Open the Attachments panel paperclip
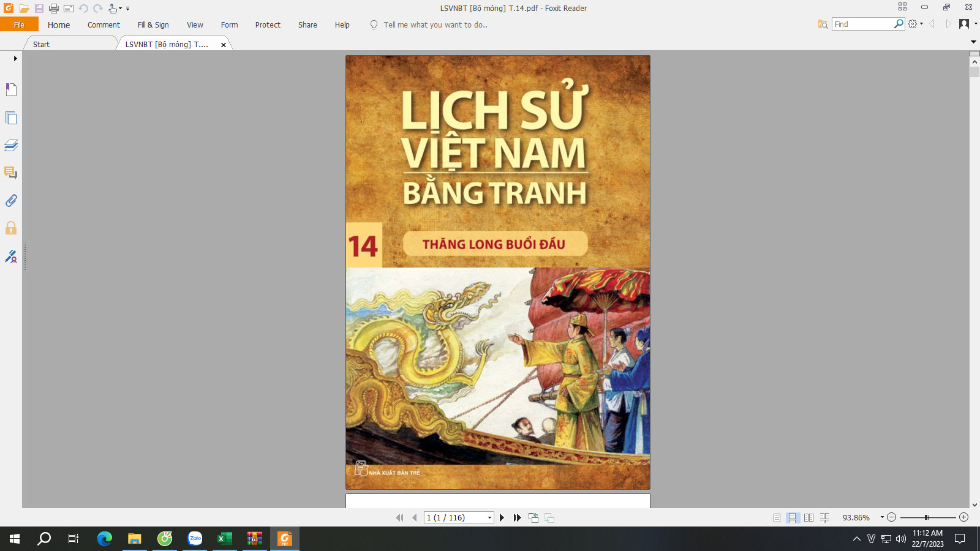This screenshot has width=980, height=551. [11, 201]
